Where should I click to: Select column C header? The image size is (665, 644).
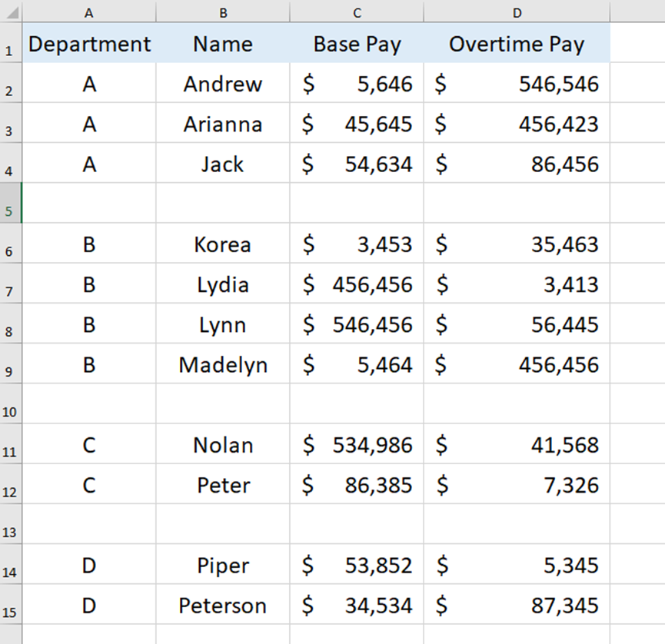pyautogui.click(x=357, y=13)
